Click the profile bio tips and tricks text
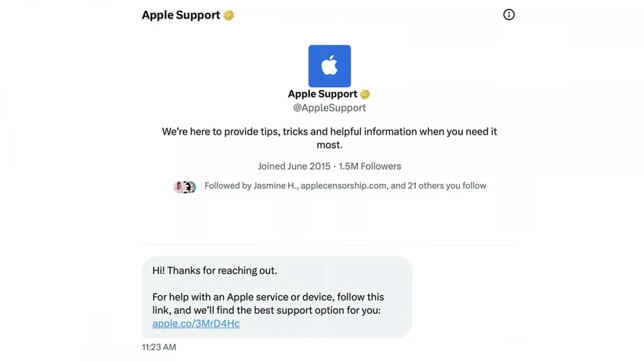644x362 pixels. 329,138
